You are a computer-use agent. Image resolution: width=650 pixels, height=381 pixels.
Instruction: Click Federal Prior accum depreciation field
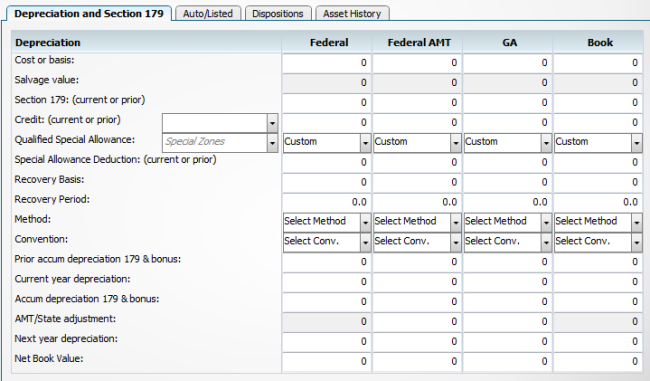tap(326, 262)
